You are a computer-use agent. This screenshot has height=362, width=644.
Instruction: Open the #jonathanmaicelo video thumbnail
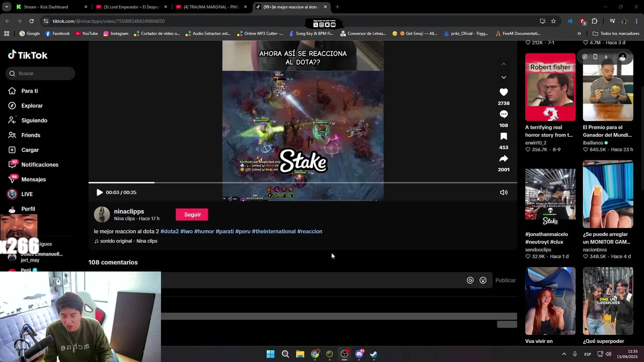[x=550, y=194]
